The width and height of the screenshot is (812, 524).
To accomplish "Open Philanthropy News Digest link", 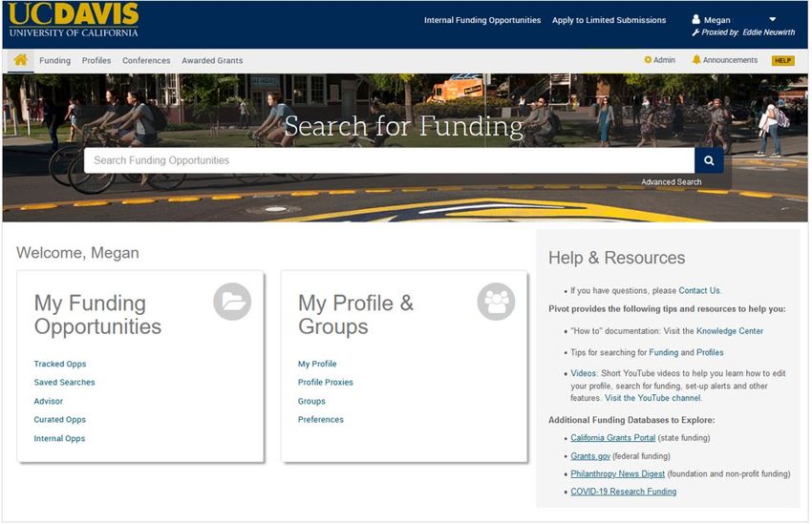I will 619,474.
